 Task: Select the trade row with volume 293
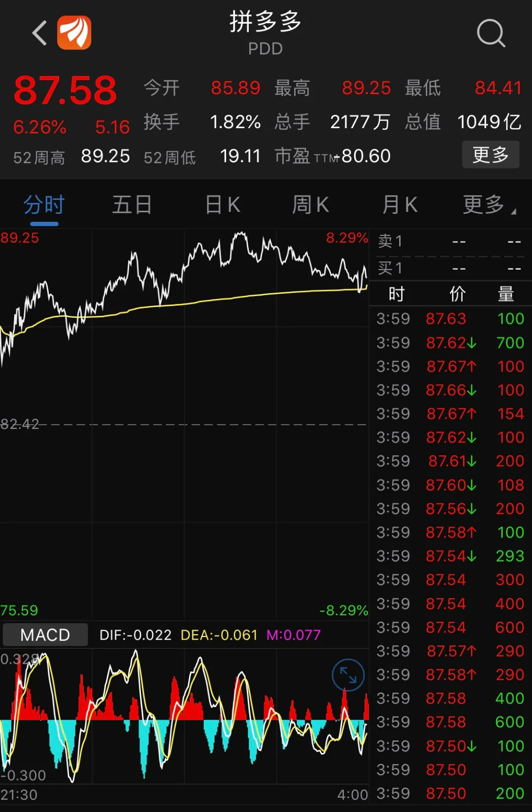click(450, 556)
